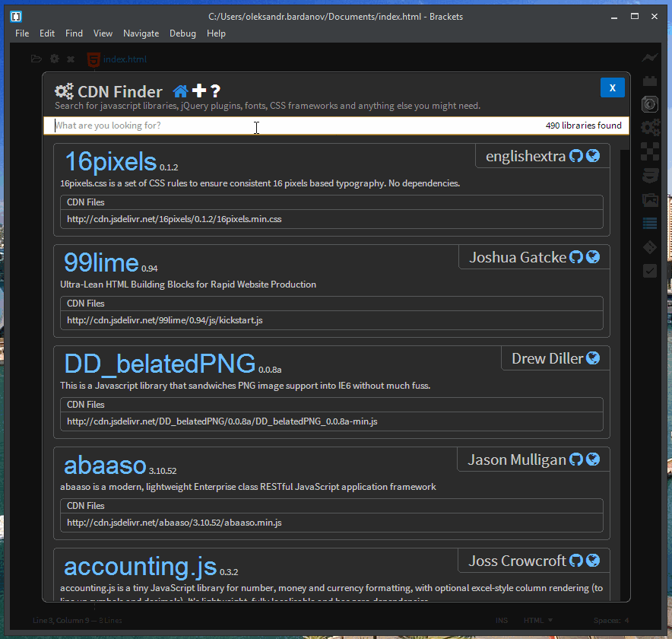
Task: Click the Drew Diller author name
Action: (x=548, y=358)
